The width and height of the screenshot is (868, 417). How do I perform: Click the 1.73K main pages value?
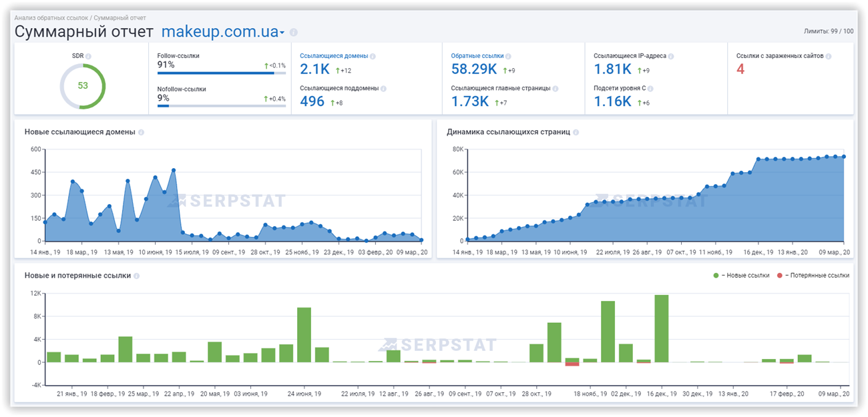tap(470, 101)
